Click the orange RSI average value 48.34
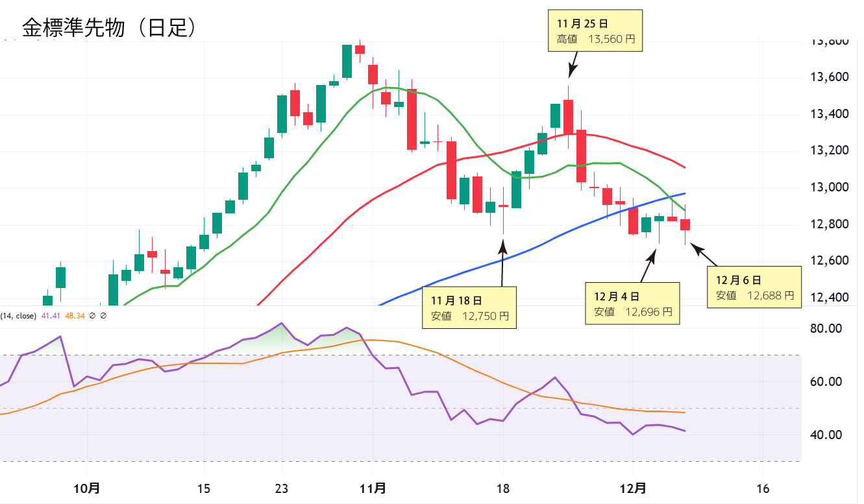The width and height of the screenshot is (864, 504). [x=74, y=316]
